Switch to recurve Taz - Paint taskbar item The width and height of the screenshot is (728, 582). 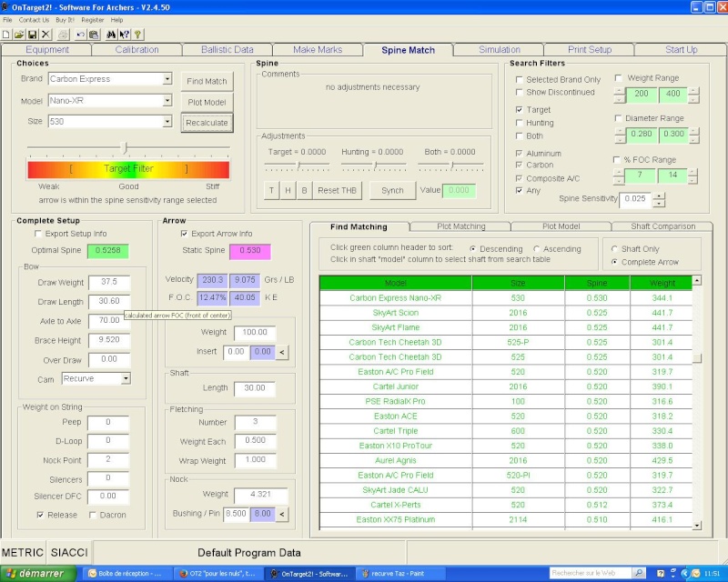pos(399,574)
